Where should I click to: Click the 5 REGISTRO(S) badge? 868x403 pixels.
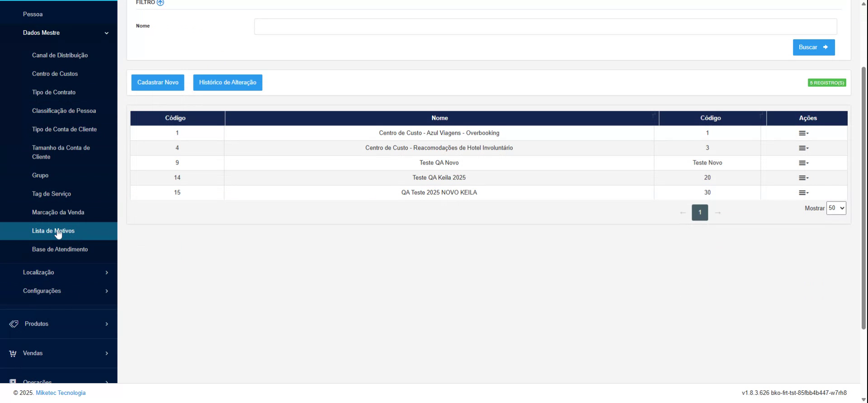[x=827, y=83]
